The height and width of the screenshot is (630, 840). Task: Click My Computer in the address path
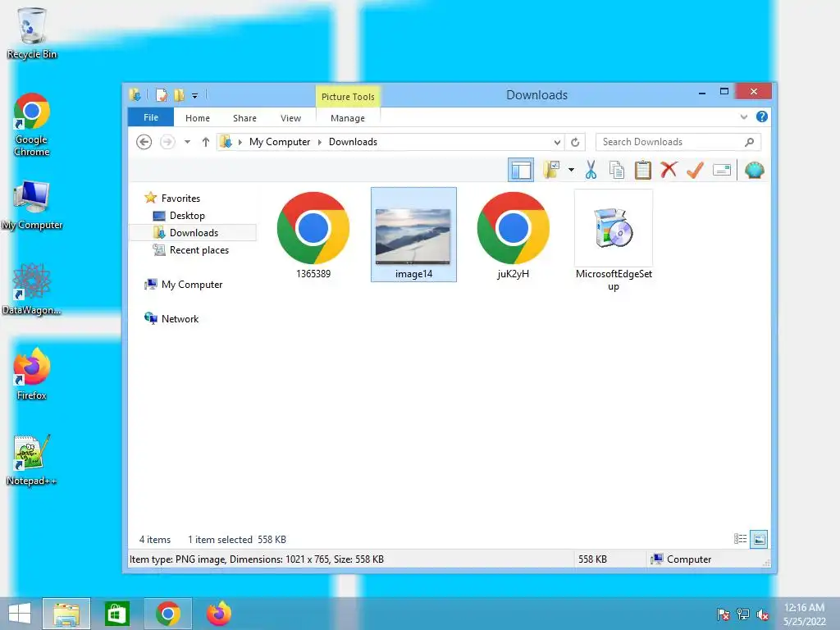point(279,142)
